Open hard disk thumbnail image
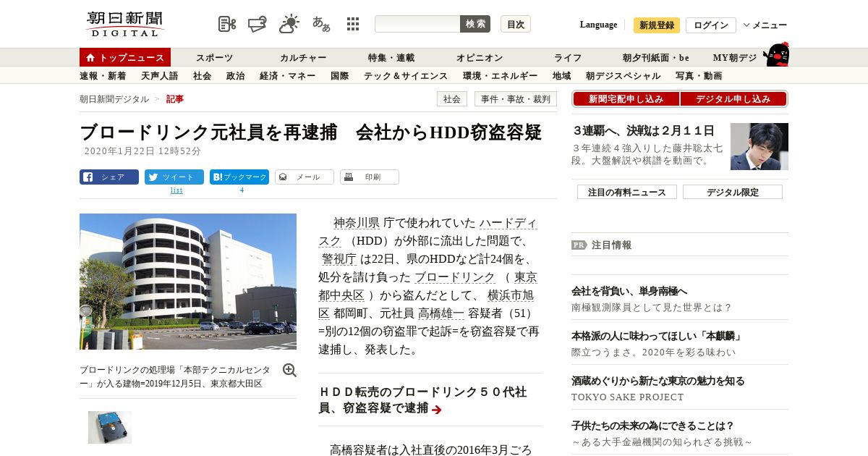Image resolution: width=868 pixels, height=456 pixels. pyautogui.click(x=110, y=427)
